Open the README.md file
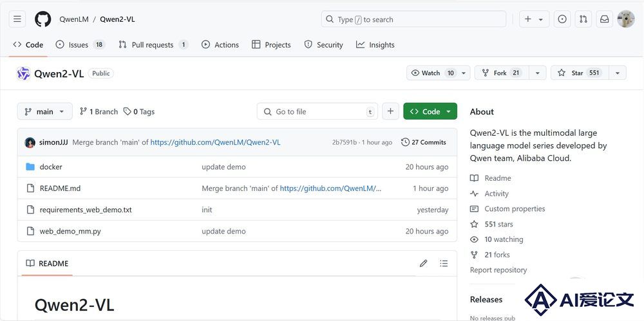The width and height of the screenshot is (644, 321). coord(60,188)
